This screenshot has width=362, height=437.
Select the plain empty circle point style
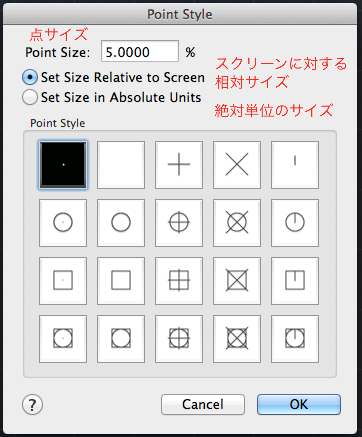coord(121,223)
